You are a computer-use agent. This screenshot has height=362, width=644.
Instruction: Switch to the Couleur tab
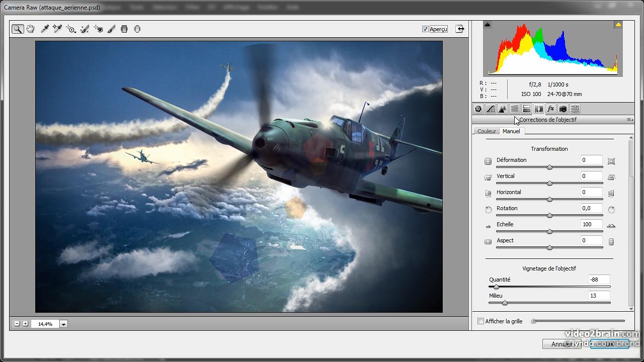click(487, 131)
